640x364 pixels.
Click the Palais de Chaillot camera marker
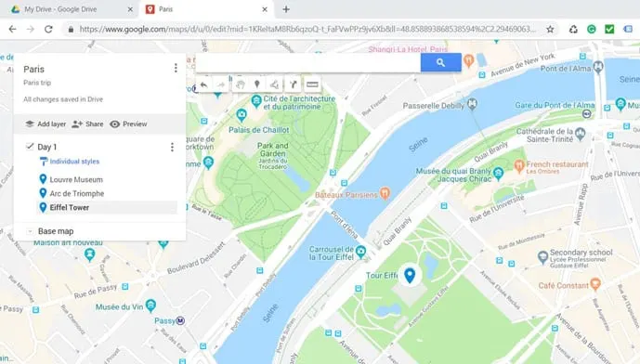click(242, 114)
